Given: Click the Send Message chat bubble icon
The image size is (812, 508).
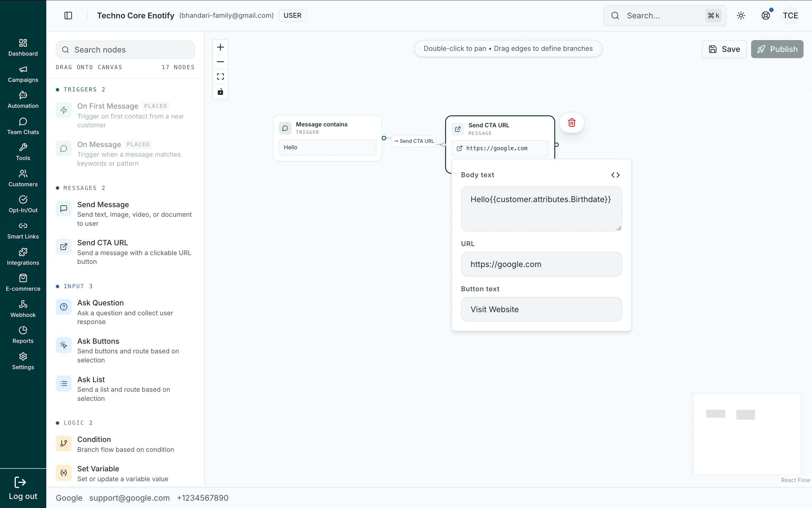Looking at the screenshot, I should coord(64,209).
